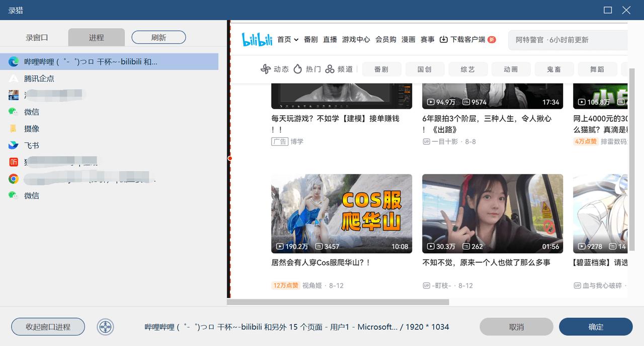Open the girl in car video thumbnail
The height and width of the screenshot is (346, 644).
pyautogui.click(x=493, y=213)
